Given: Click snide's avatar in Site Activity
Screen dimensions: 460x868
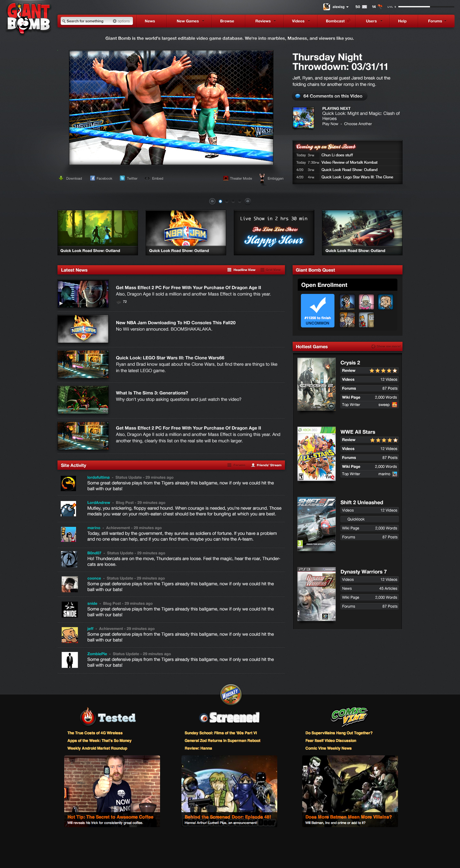Looking at the screenshot, I should 70,609.
